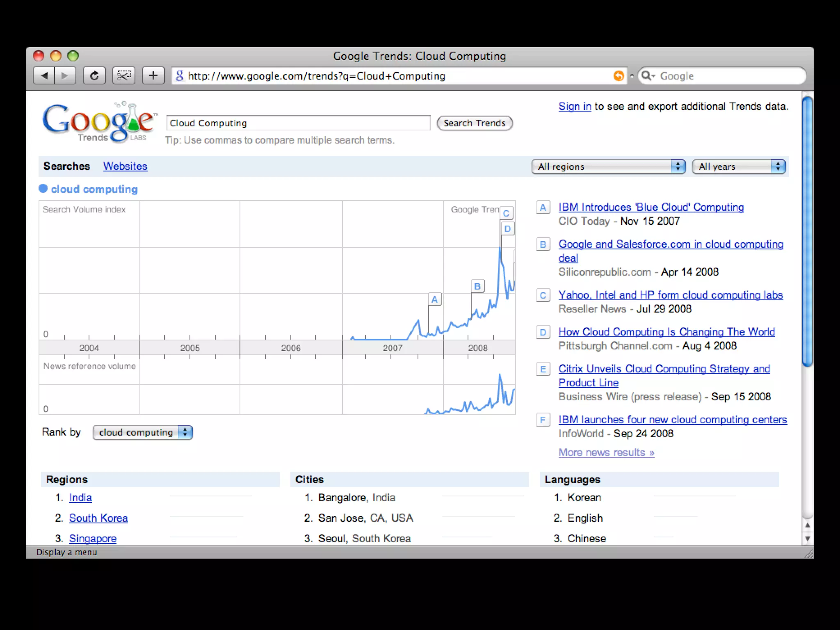Expand the Rank by cloud computing dropdown
Image resolution: width=840 pixels, height=630 pixels.
pyautogui.click(x=142, y=432)
